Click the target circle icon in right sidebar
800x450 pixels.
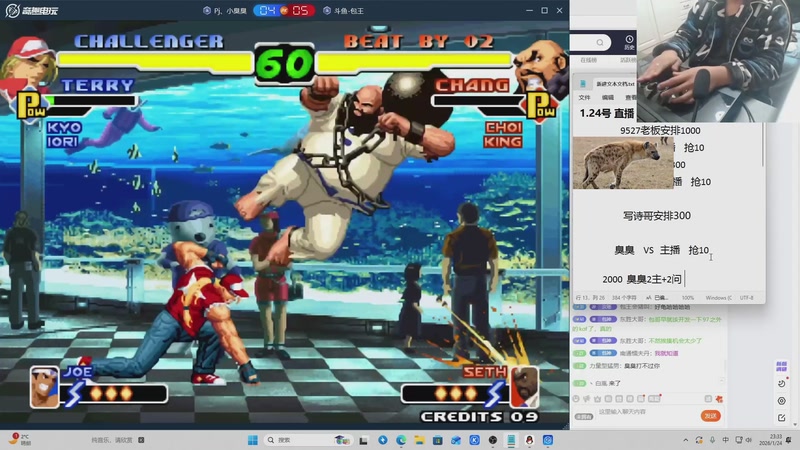781,401
